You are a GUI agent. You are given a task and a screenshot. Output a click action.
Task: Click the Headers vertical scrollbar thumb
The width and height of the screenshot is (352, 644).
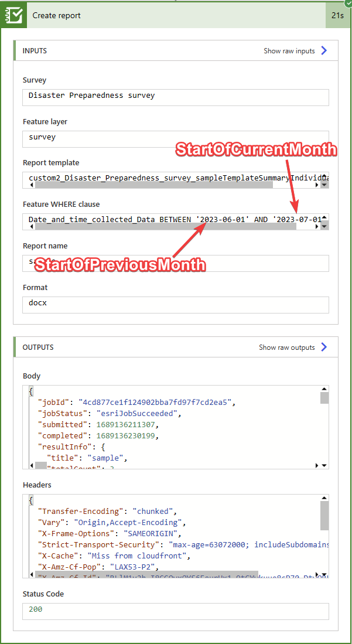324,514
